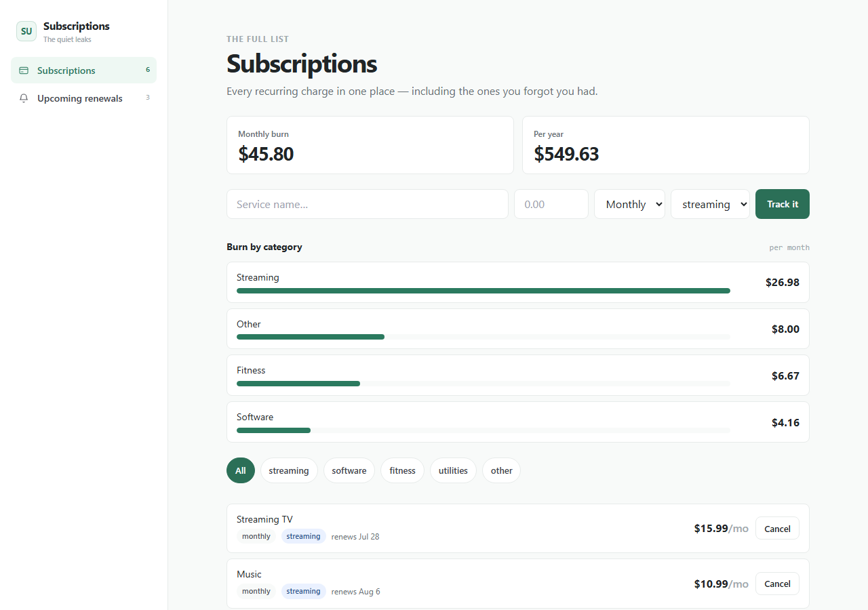Screen dimensions: 868x610
Task: Click the $8.00 Other amount
Action: click(x=785, y=329)
